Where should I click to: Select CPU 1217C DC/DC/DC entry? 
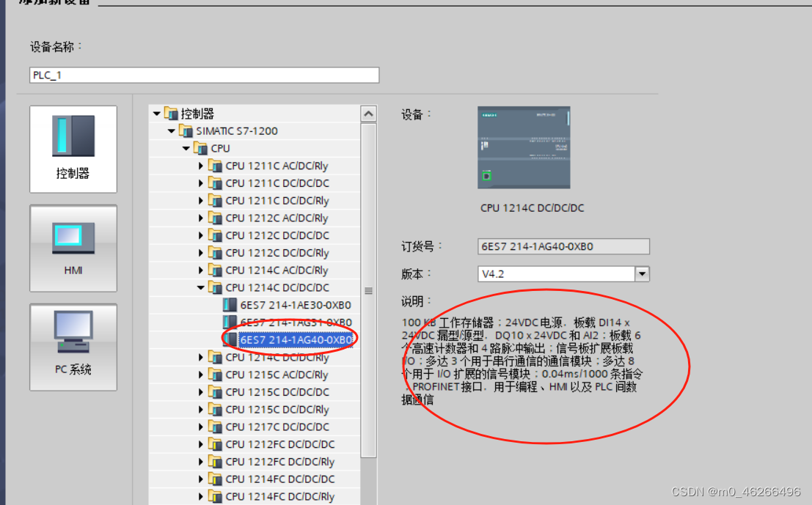coord(277,427)
